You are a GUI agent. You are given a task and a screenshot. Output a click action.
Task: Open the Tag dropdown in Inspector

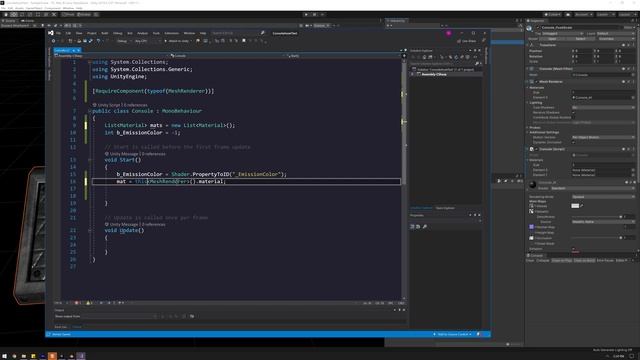pyautogui.click(x=563, y=33)
